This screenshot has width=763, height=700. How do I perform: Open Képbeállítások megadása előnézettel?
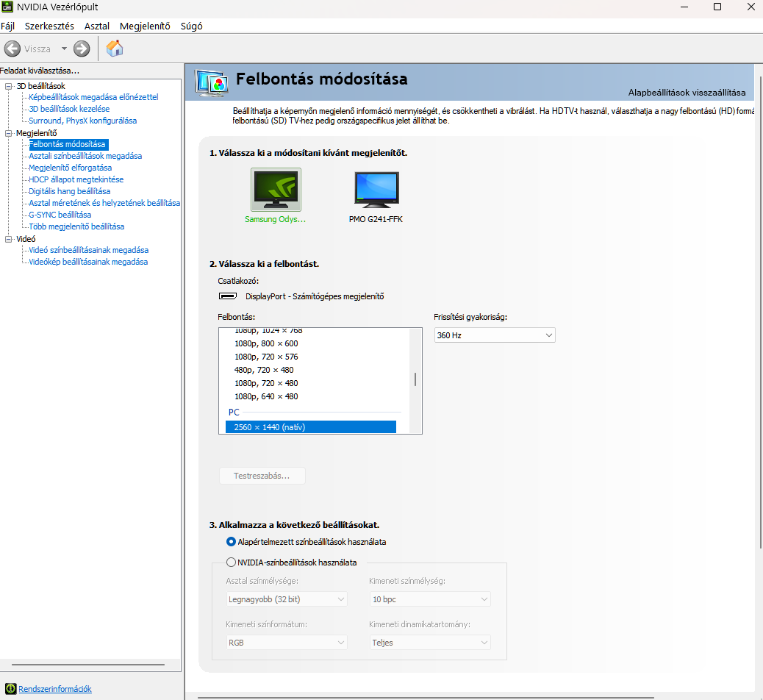93,97
